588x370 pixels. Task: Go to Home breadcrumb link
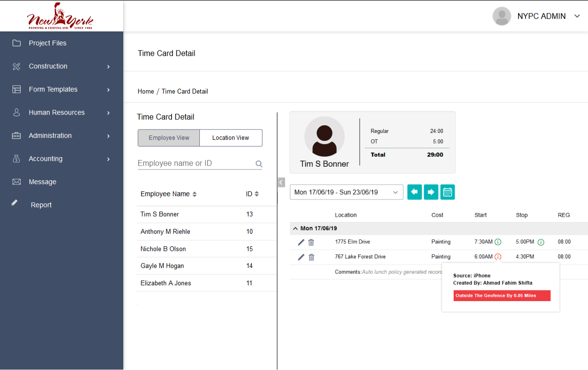(146, 91)
